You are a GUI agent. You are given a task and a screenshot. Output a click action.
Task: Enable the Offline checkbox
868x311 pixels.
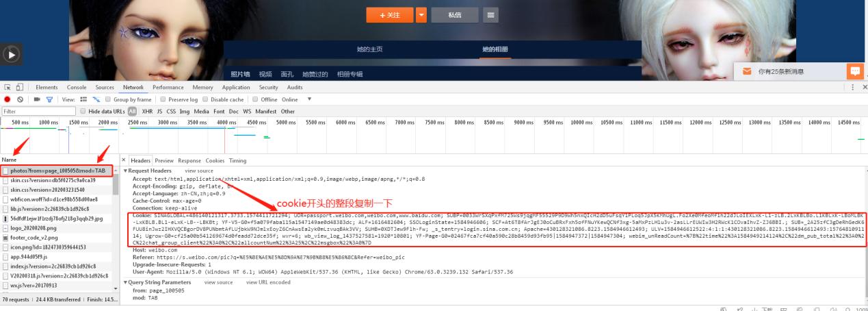[254, 99]
